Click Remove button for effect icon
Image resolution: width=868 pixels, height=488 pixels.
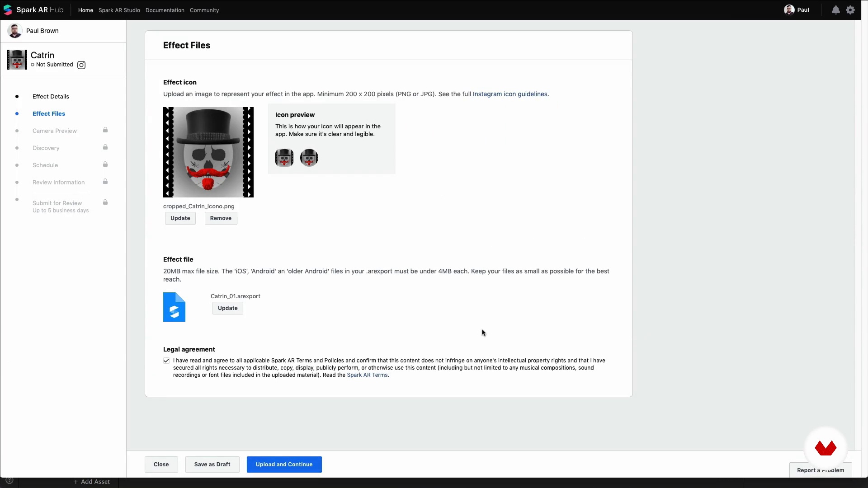[221, 218]
